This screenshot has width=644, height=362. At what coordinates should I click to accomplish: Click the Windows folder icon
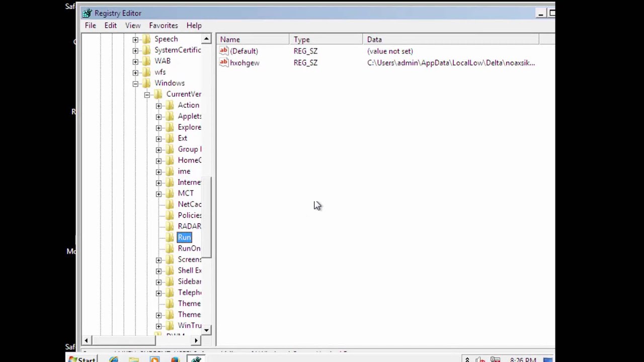tap(146, 83)
